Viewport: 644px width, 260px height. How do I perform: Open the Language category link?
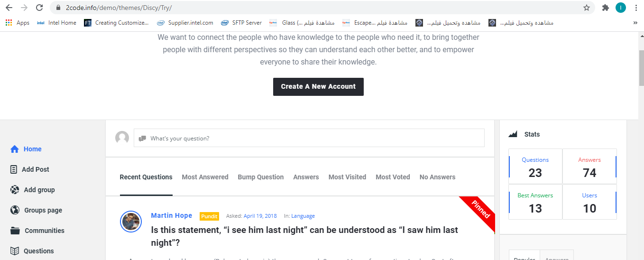pos(303,216)
